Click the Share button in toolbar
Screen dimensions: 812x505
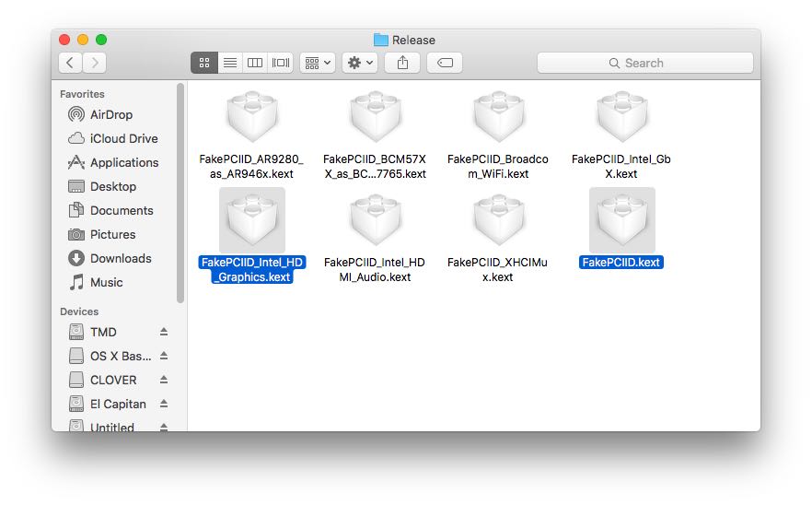coord(402,63)
